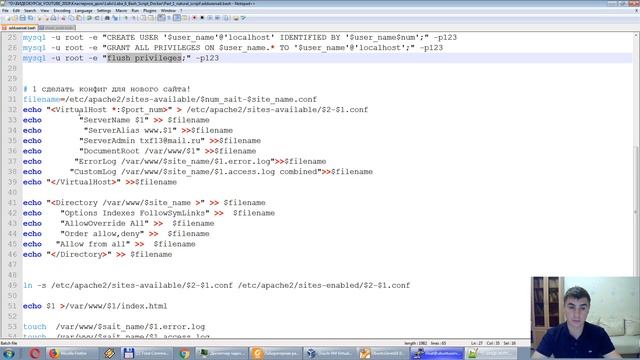Open the Encoding menu
The height and width of the screenshot is (360, 640).
tap(62, 11)
